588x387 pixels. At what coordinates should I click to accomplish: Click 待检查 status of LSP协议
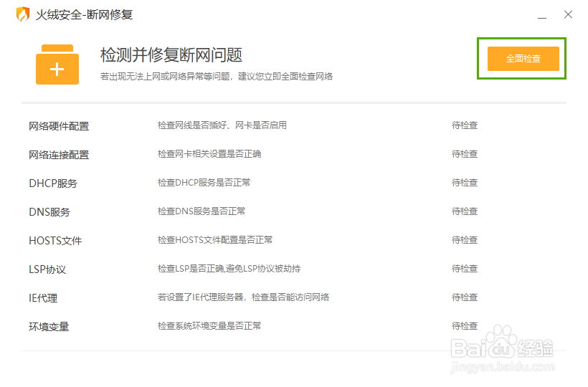point(465,269)
